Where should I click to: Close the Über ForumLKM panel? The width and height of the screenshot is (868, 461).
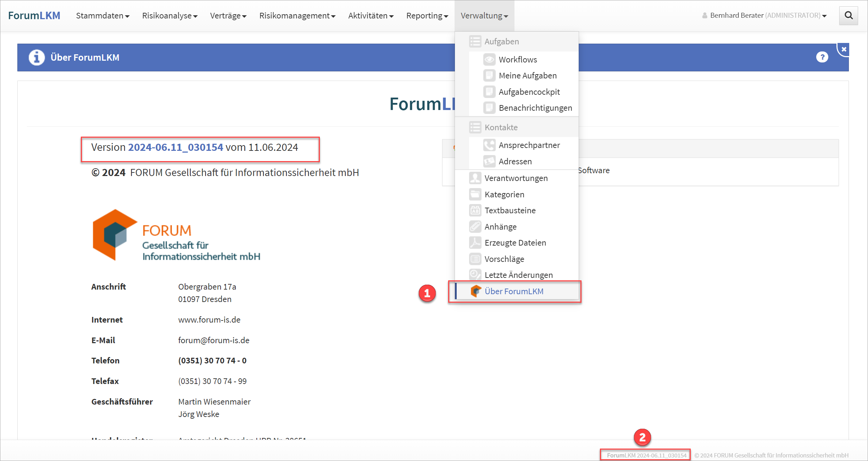tap(844, 49)
